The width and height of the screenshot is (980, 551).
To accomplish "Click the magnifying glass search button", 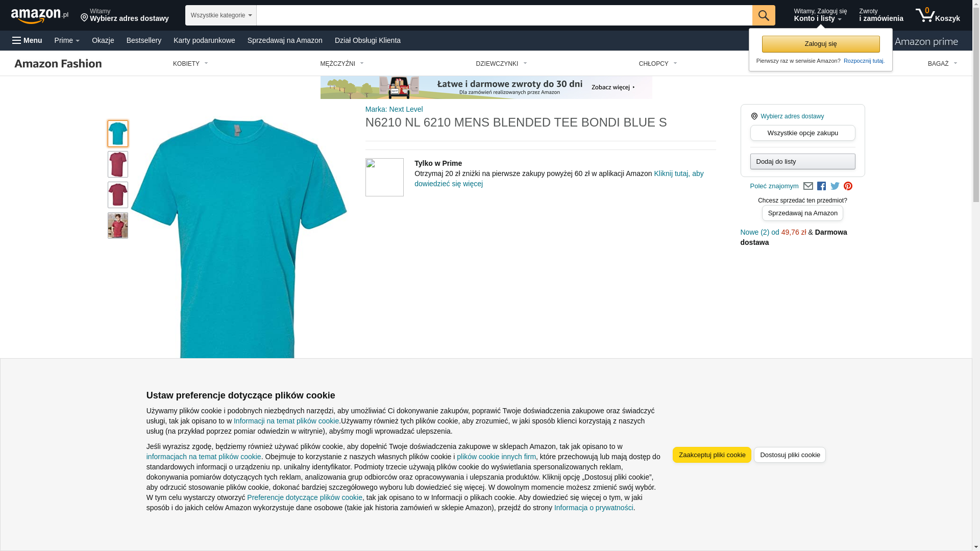I will (764, 15).
